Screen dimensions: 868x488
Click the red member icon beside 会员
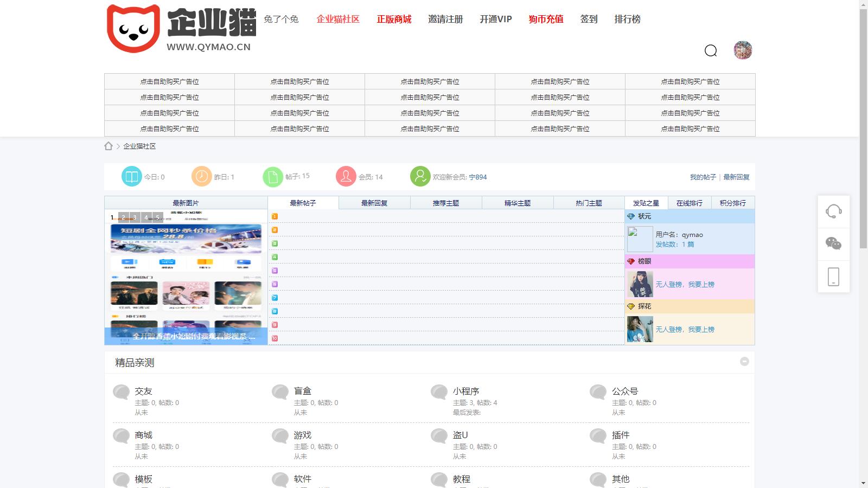[346, 176]
